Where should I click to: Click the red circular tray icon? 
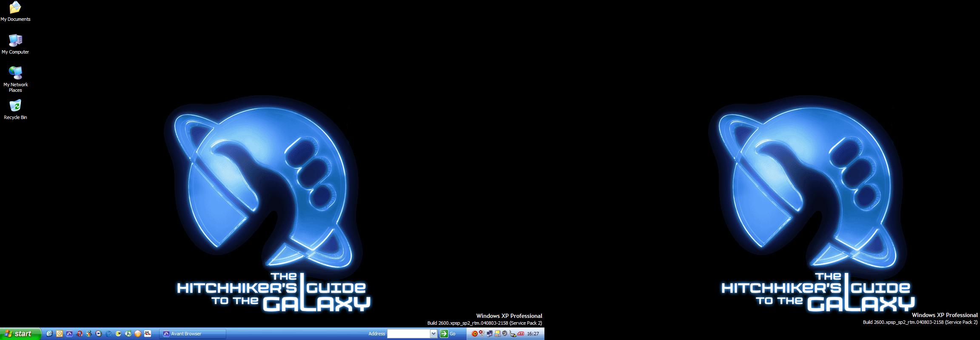[475, 334]
